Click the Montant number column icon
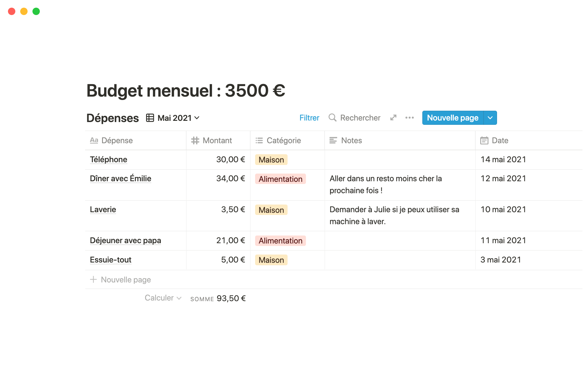 [x=195, y=140]
